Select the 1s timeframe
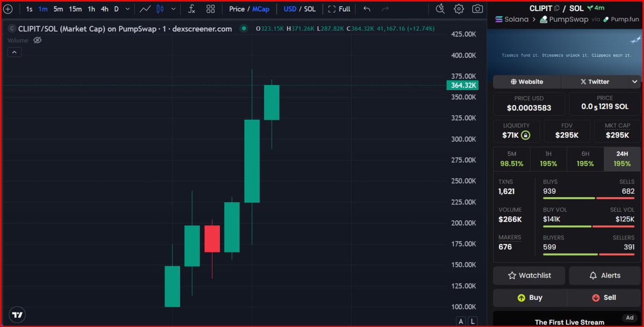The height and width of the screenshot is (327, 644). point(29,9)
